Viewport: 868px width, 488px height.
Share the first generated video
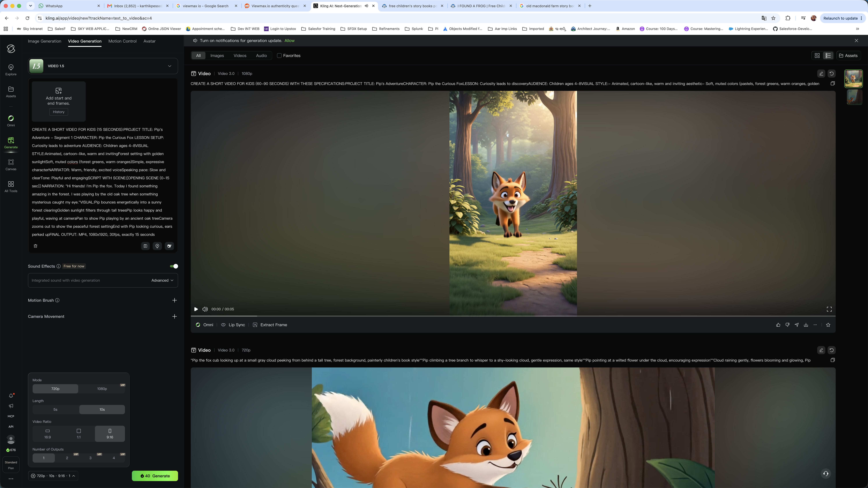point(797,325)
